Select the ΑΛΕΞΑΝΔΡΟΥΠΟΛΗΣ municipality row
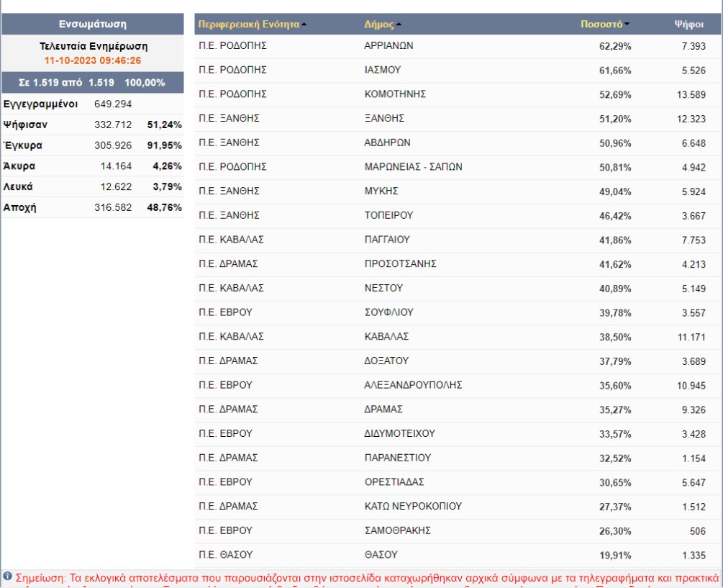 [413, 385]
